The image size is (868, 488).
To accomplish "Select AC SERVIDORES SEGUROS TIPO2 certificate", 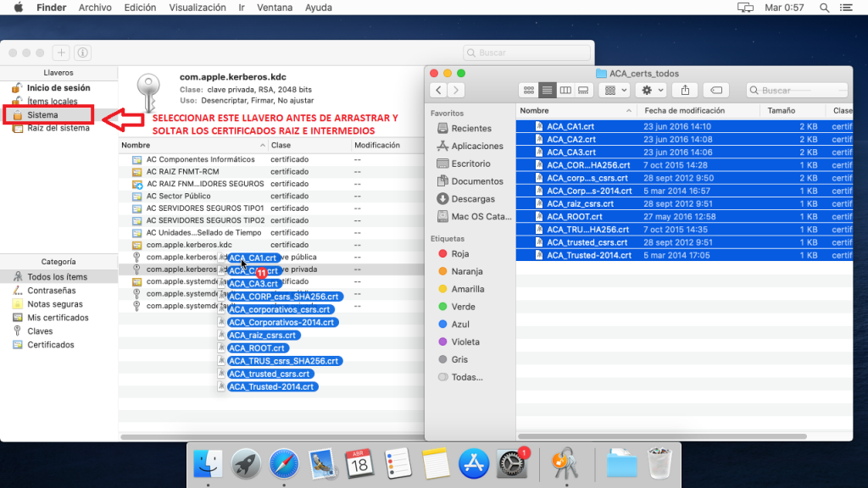I will (271, 220).
